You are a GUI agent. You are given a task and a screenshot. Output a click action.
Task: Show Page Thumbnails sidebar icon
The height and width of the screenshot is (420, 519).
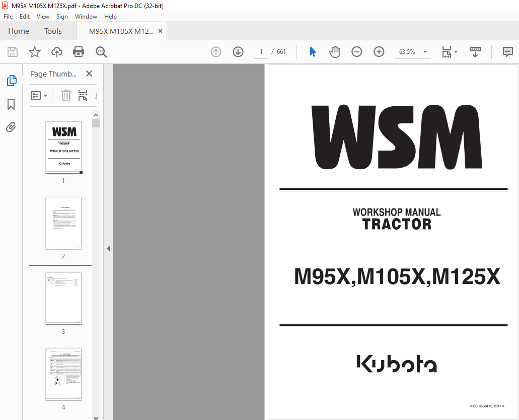[x=11, y=81]
